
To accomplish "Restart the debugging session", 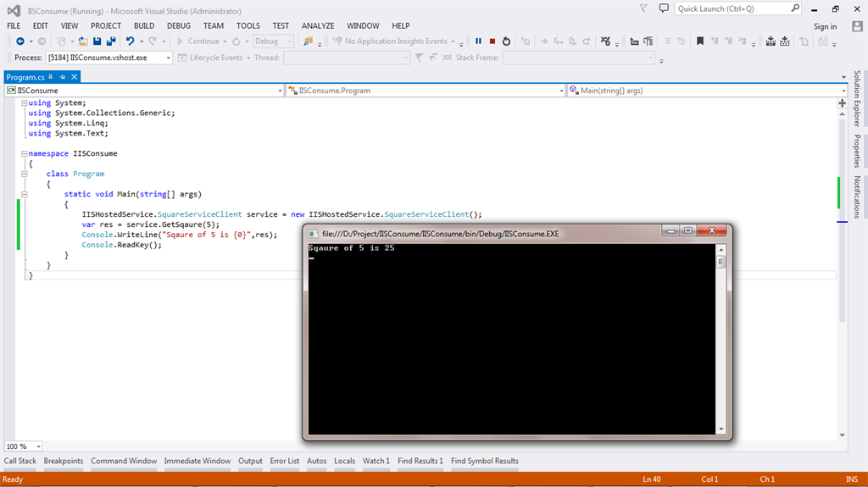I will 506,41.
